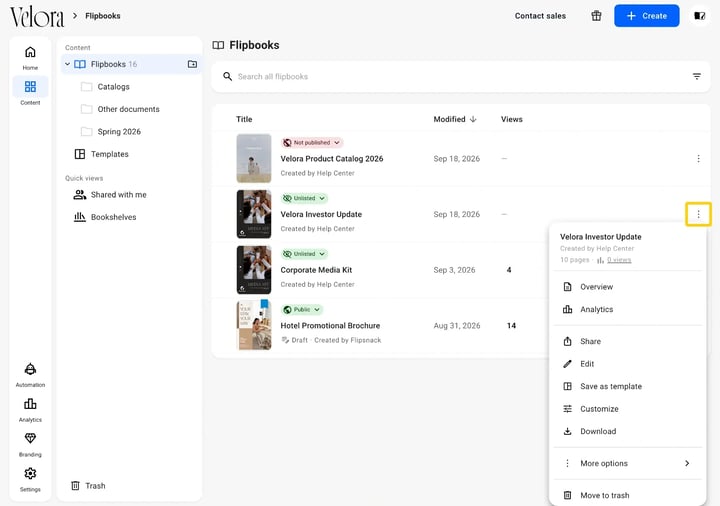Click the Title column header
The width and height of the screenshot is (720, 506).
[244, 119]
